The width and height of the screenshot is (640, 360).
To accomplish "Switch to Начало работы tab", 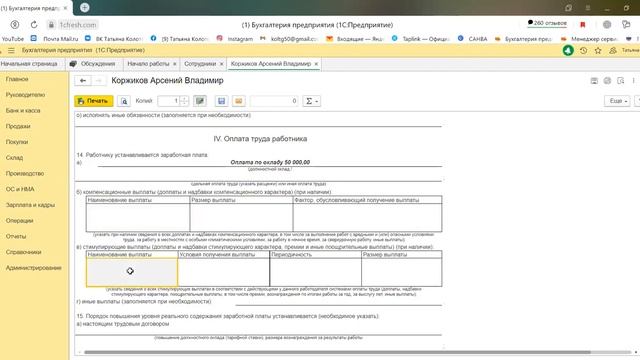I will coord(148,64).
